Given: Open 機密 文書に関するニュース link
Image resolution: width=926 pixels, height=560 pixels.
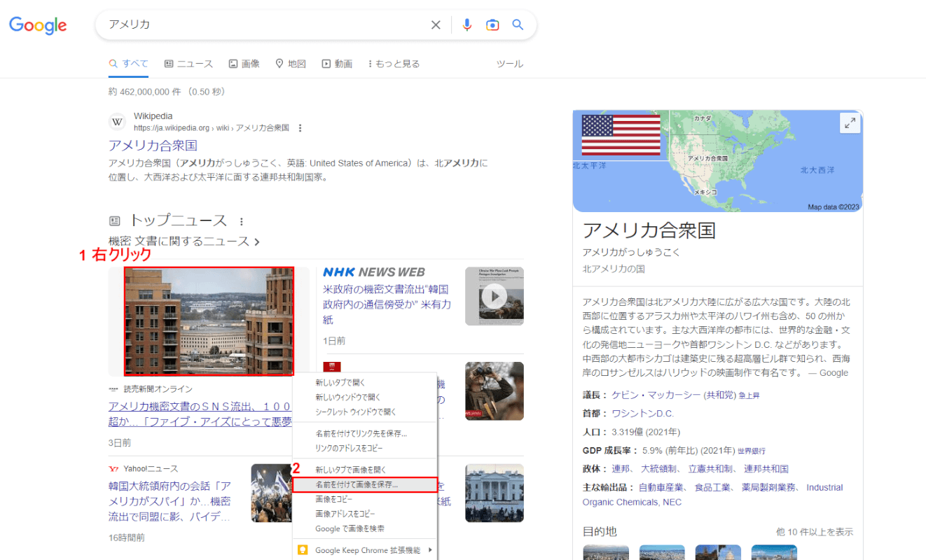Looking at the screenshot, I should 184,241.
